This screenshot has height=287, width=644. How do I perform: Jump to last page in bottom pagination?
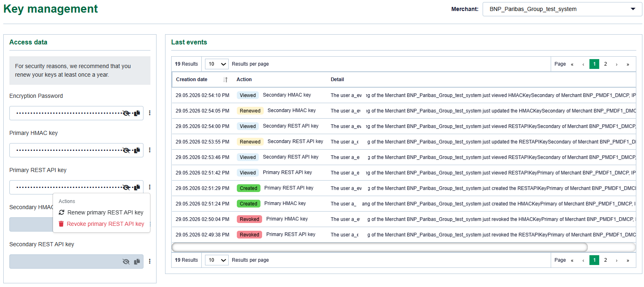click(x=628, y=260)
